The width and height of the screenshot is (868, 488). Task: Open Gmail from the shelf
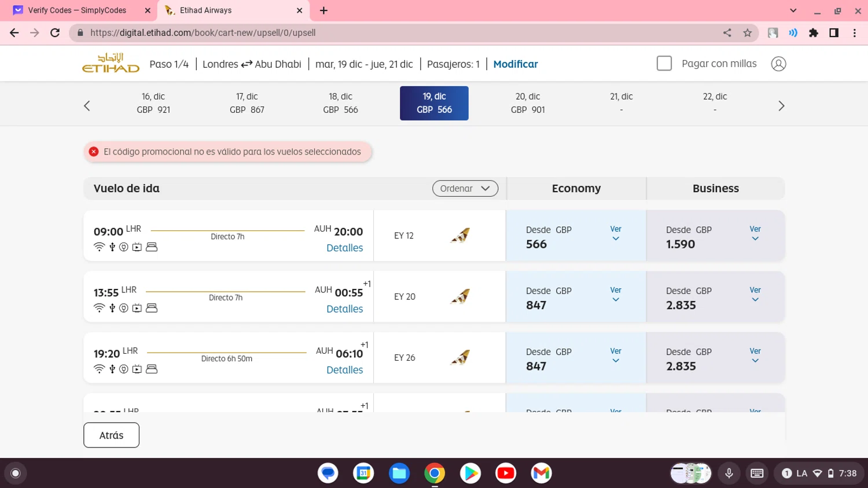541,473
